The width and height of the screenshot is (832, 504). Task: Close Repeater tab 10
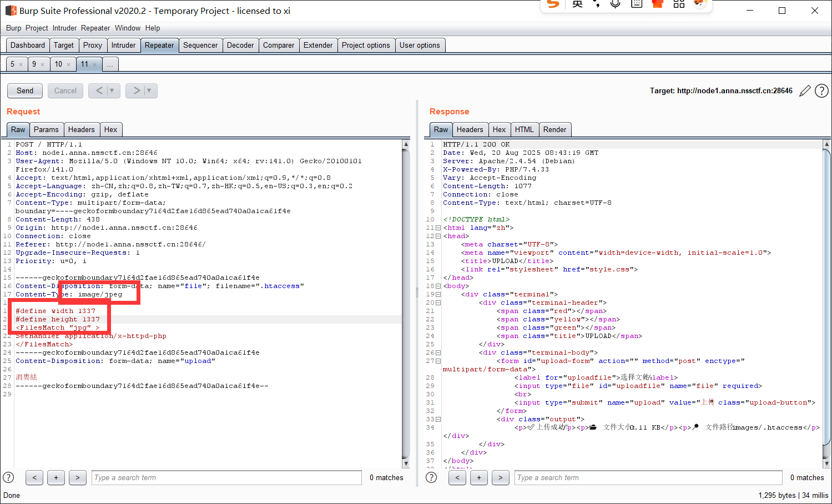(x=68, y=64)
